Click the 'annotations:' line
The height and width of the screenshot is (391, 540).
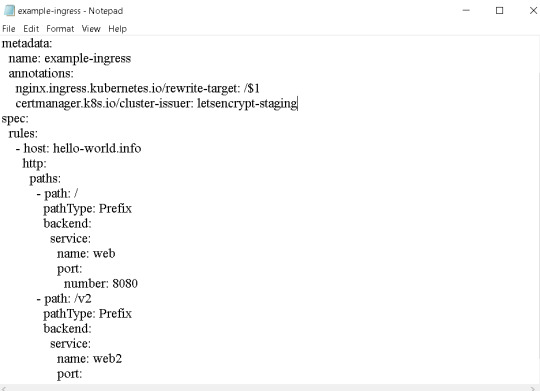(41, 73)
